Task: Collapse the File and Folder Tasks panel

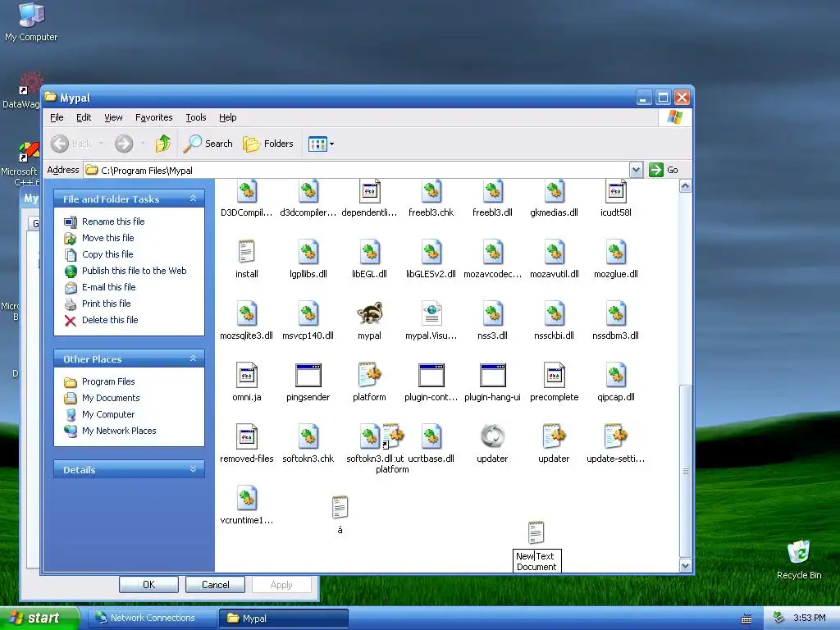Action: 194,199
